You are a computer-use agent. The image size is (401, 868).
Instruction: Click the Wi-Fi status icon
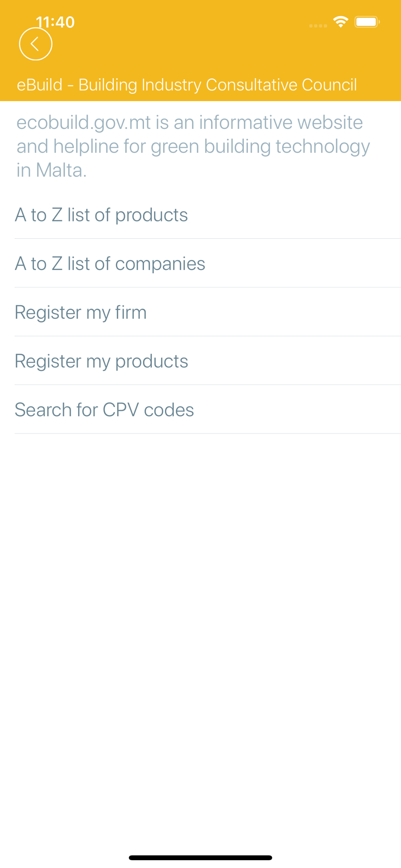pyautogui.click(x=341, y=22)
